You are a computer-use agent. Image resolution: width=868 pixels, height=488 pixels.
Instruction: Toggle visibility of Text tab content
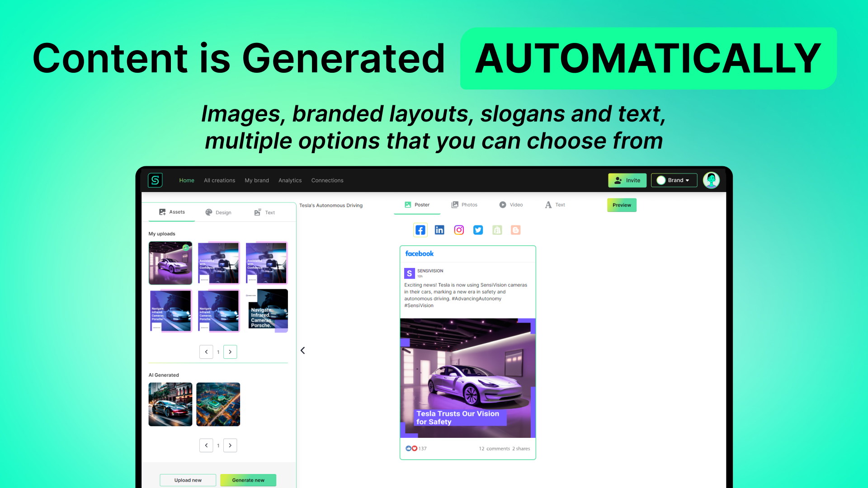[x=554, y=205]
